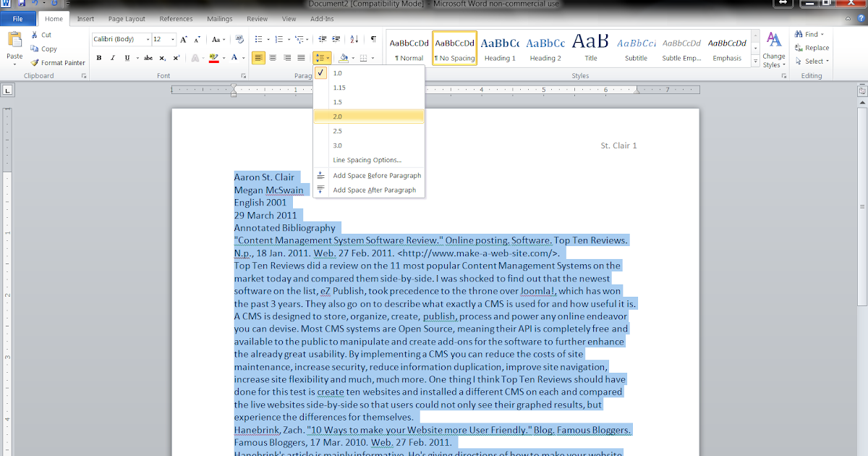Toggle Justify alignment
The height and width of the screenshot is (456, 868).
[301, 58]
